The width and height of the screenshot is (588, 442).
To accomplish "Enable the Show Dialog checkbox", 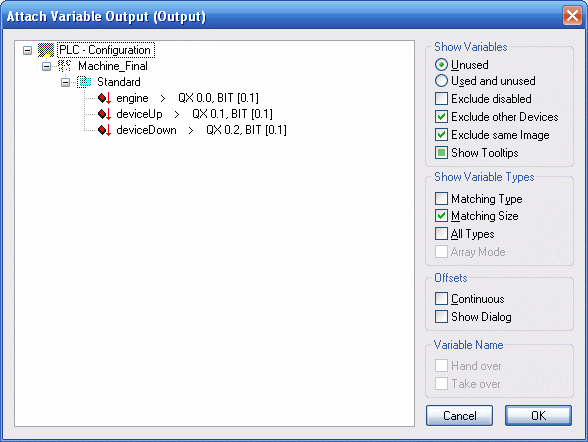I will coord(441,316).
